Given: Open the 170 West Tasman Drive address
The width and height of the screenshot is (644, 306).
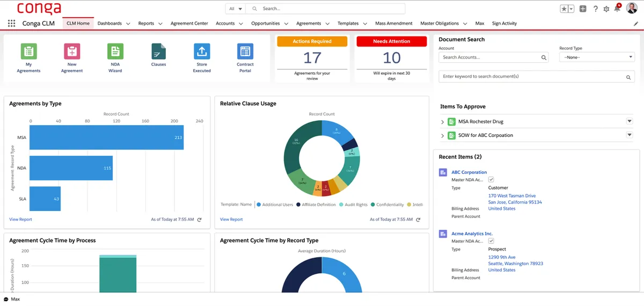Looking at the screenshot, I should [x=512, y=196].
